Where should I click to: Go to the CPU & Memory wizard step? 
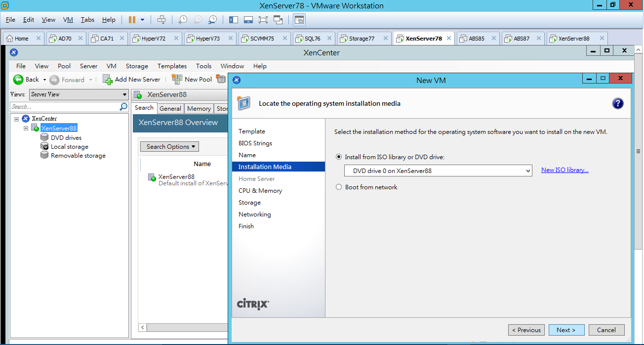(260, 191)
